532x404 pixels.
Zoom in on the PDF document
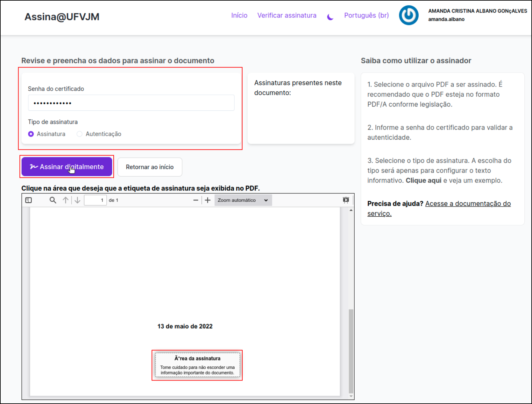click(208, 200)
